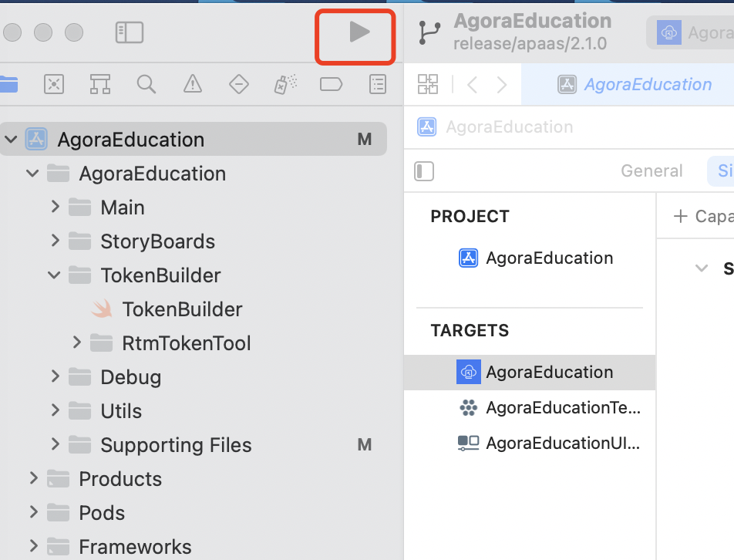
Task: Switch to the Symbol navigator
Action: [99, 85]
